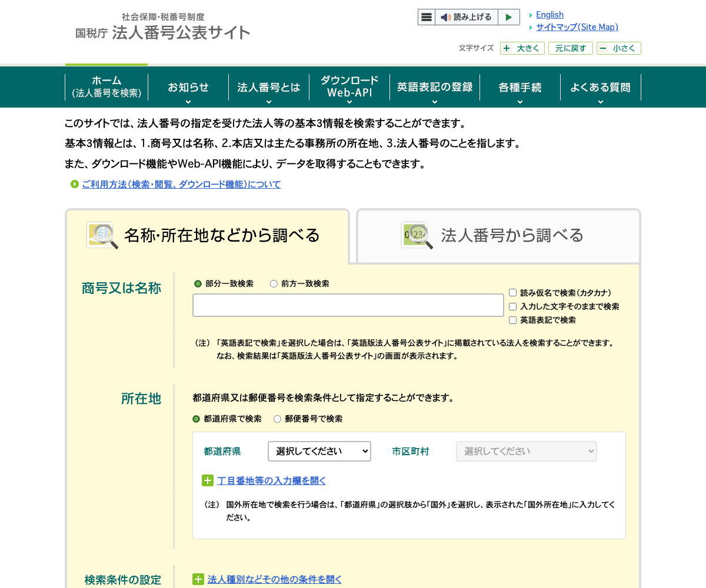Open the ダウンロード Web-API navigation menu
Image resolution: width=706 pixels, height=588 pixels.
tap(349, 87)
